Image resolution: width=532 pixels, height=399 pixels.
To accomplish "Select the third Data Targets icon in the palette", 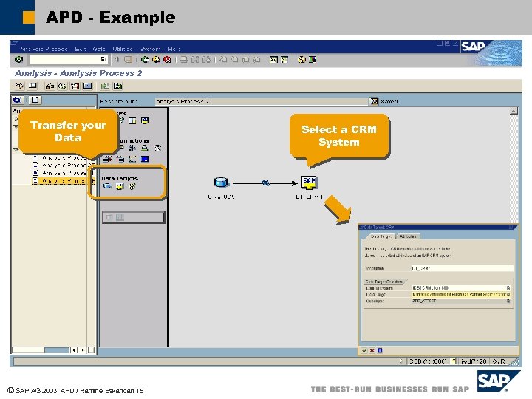I will (x=132, y=186).
